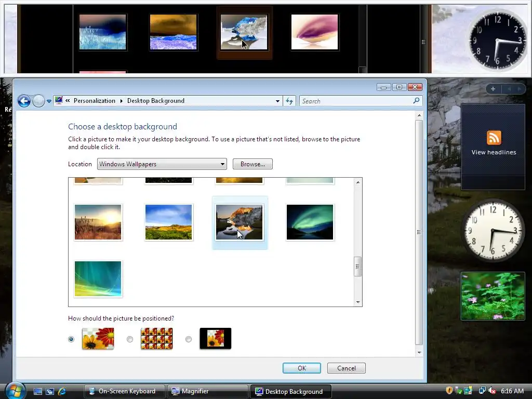The height and width of the screenshot is (399, 532).
Task: Click the 6:16 AM taskbar clock
Action: 512,391
